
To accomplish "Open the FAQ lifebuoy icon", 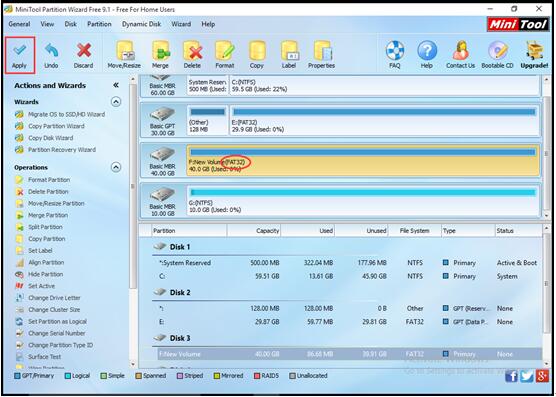I will tap(395, 55).
